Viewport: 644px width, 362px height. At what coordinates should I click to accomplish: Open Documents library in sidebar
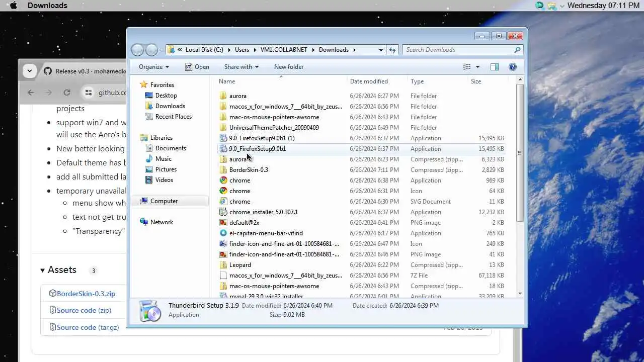tap(171, 148)
